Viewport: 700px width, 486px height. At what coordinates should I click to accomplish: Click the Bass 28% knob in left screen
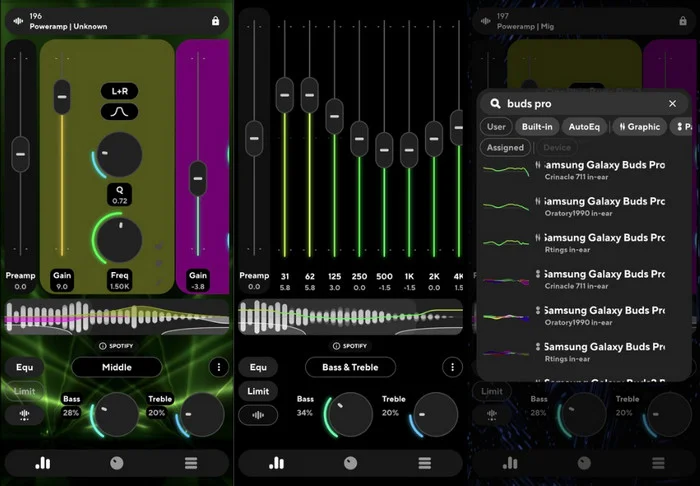pyautogui.click(x=117, y=415)
